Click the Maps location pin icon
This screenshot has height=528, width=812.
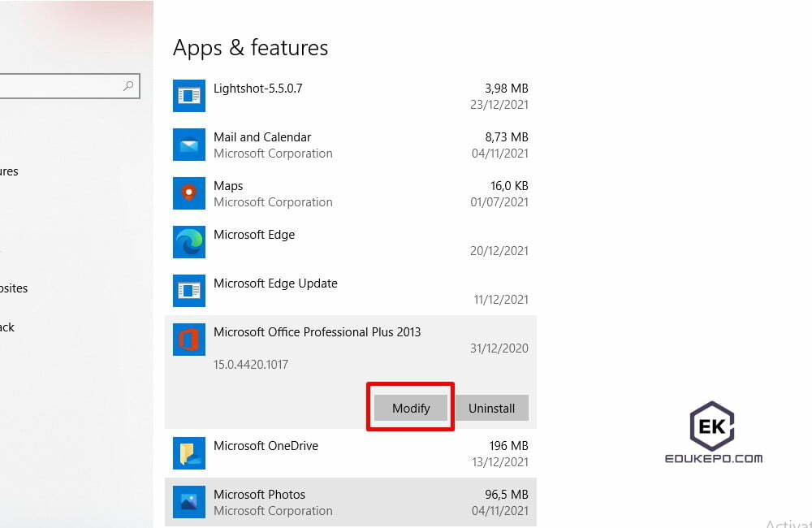(189, 193)
